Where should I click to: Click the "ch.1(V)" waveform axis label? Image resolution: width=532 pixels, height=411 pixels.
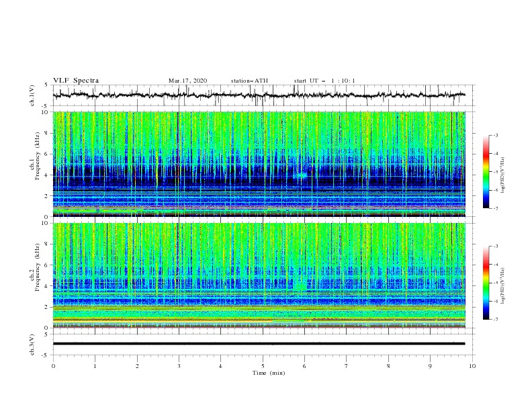pos(32,95)
